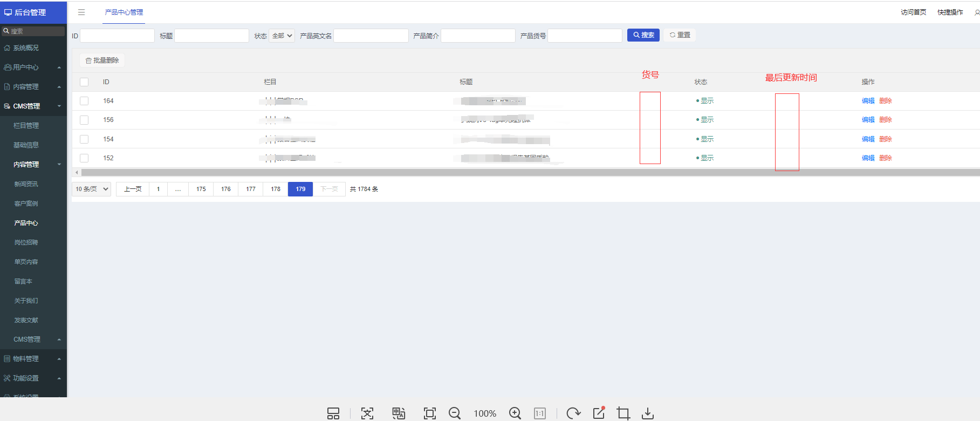Check the row with ID 154

84,139
